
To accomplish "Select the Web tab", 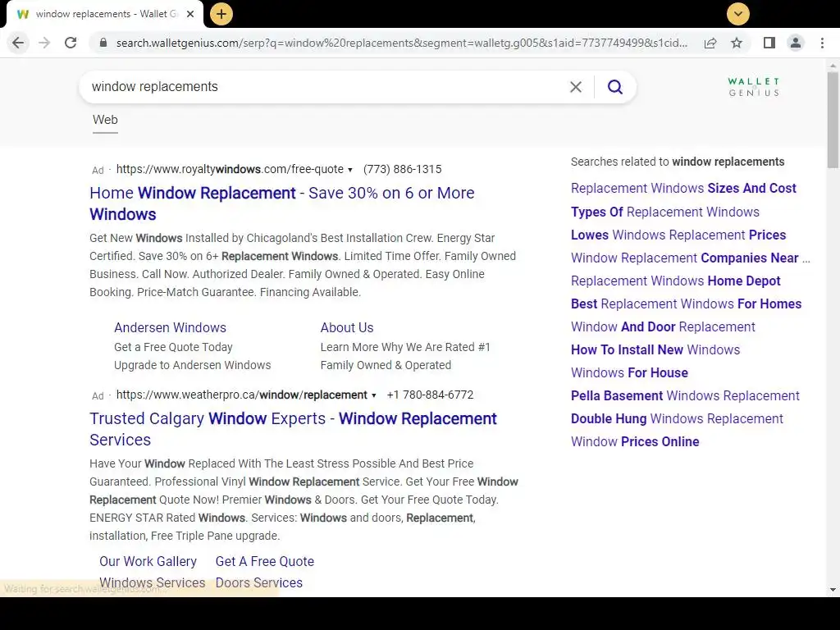I will tap(105, 120).
